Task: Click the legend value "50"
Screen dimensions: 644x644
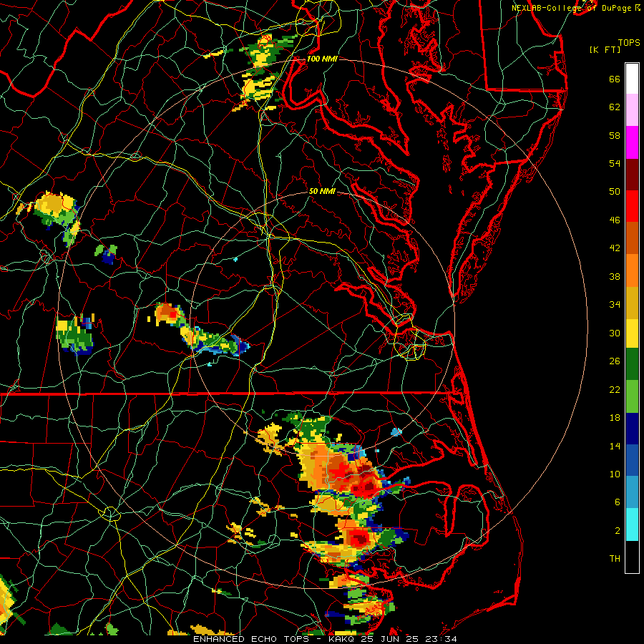Action: pos(615,191)
